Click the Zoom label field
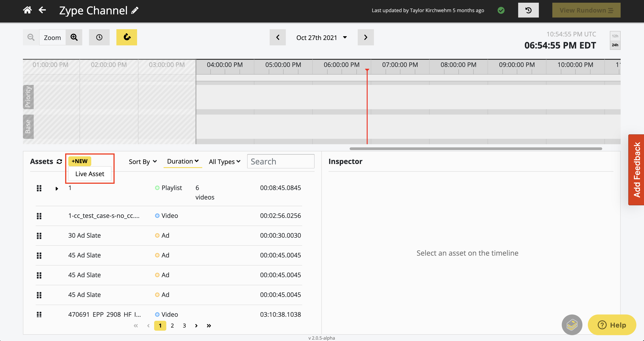 (53, 37)
